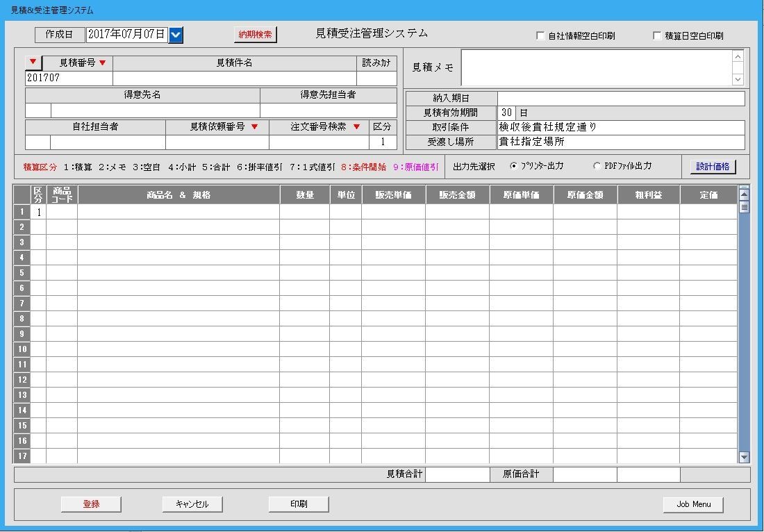Open the 見積番号 red triangle lookup
Image resolution: width=764 pixels, height=532 pixels.
tap(102, 63)
